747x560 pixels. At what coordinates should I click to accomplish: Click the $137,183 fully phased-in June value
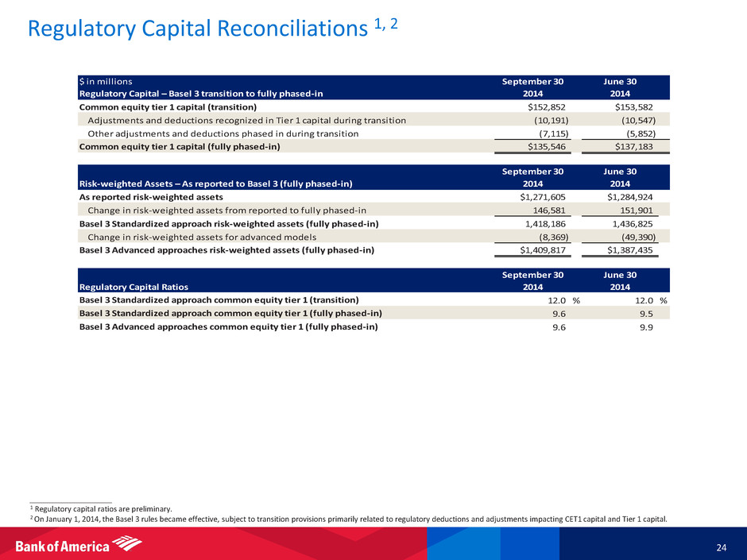pos(639,147)
